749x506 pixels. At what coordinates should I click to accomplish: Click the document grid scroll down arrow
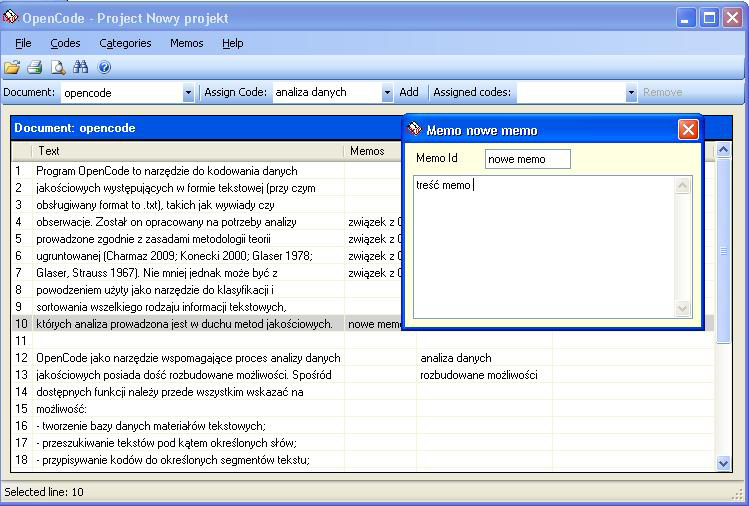click(x=723, y=463)
